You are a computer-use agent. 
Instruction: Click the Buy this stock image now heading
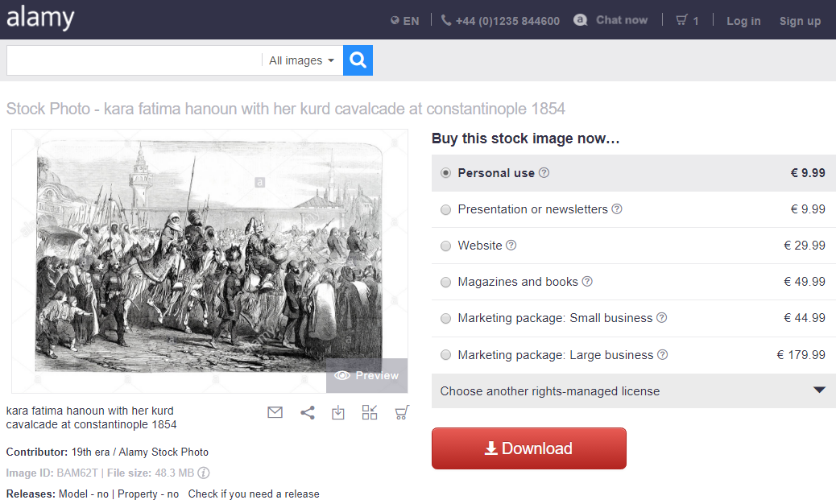point(526,138)
